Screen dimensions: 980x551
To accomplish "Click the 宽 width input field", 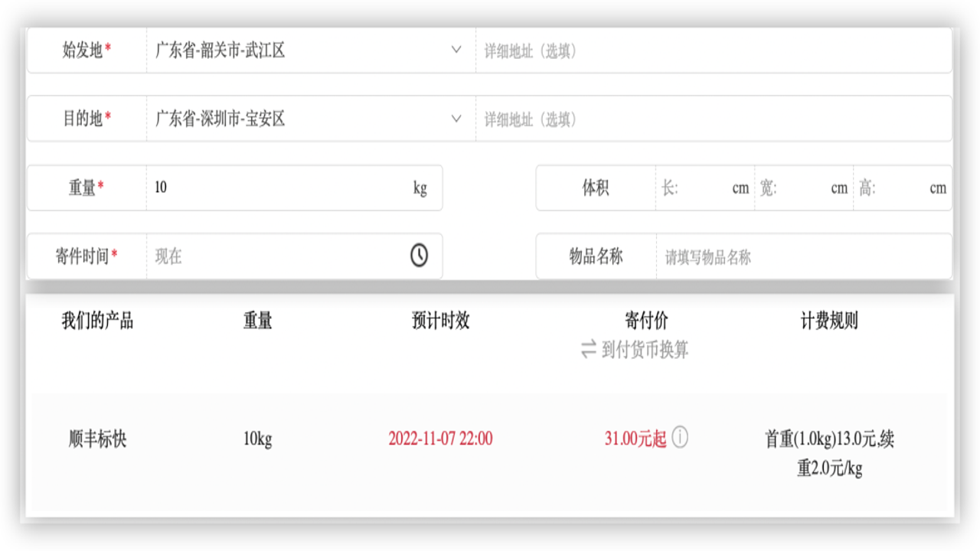I will [x=804, y=187].
